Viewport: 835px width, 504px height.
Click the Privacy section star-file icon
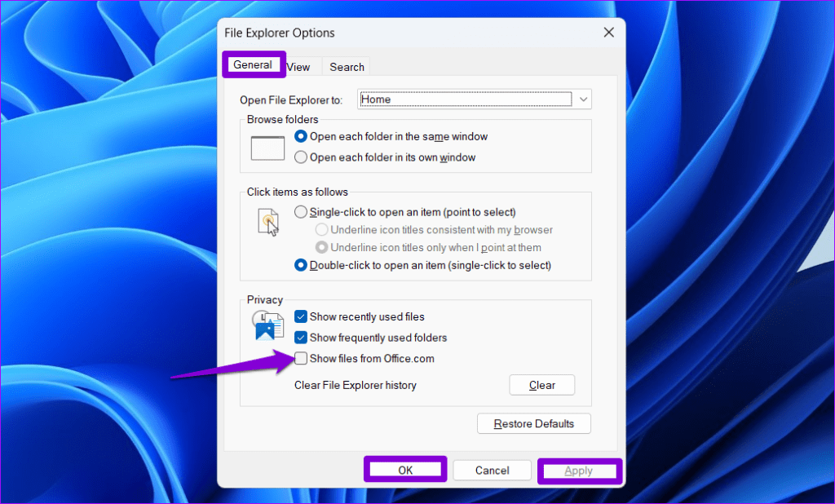click(267, 326)
